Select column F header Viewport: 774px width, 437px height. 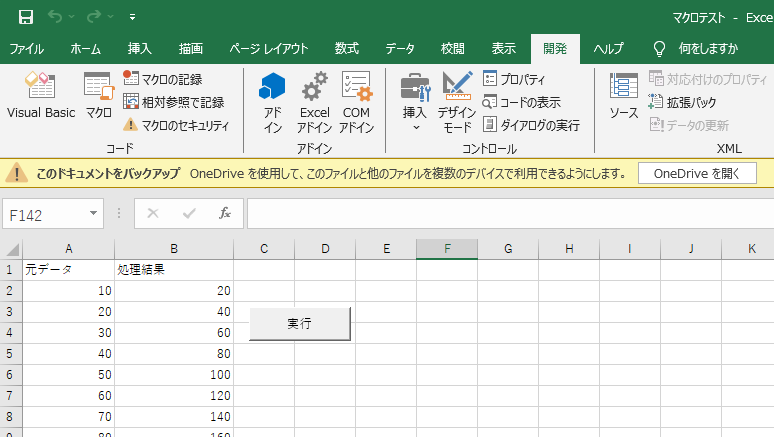point(446,248)
